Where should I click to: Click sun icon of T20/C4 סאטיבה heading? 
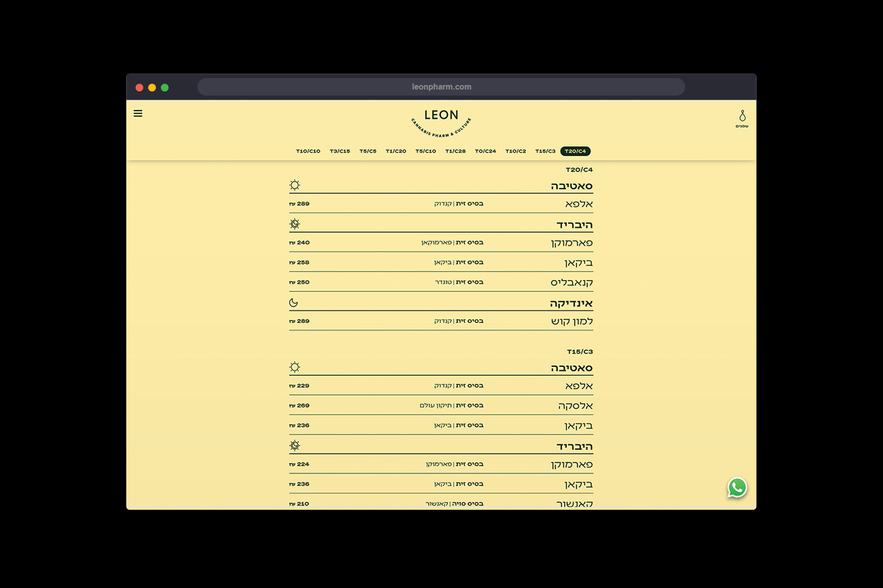point(295,185)
